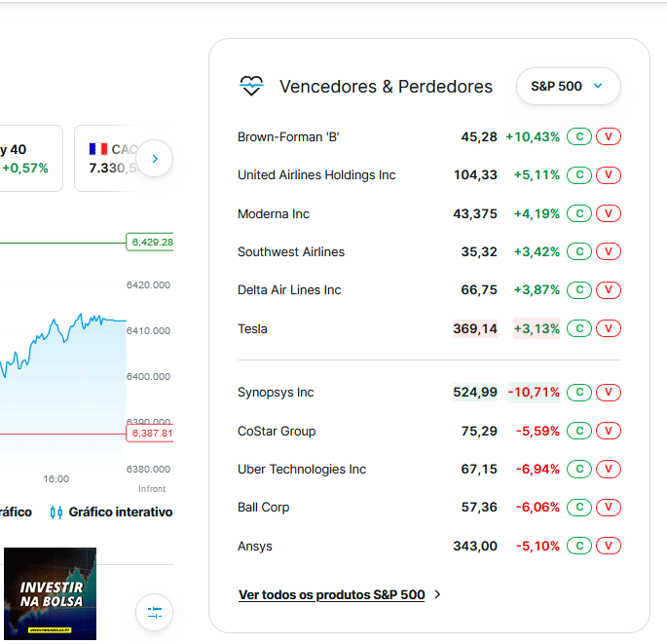Screen dimensions: 667x644
Task: Click Tesla price 369,14
Action: [x=475, y=328]
